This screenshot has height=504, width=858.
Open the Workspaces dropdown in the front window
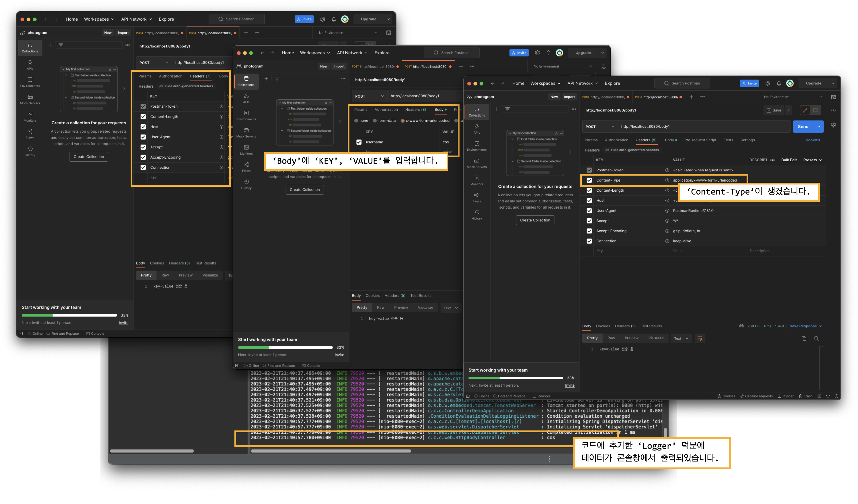[x=545, y=83]
